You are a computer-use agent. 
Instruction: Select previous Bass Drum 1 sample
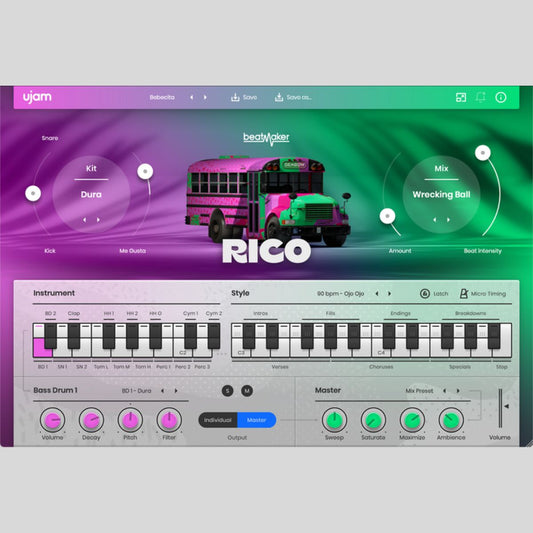162,391
